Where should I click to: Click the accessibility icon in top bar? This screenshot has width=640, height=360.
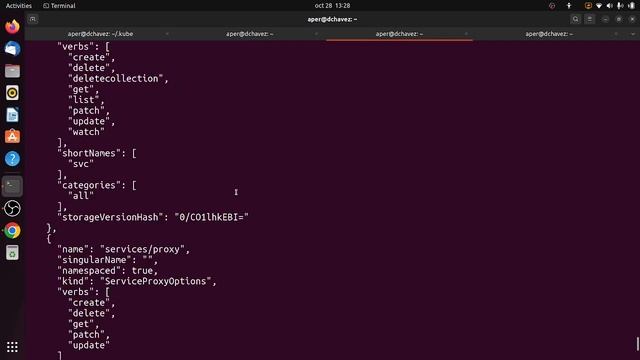(569, 6)
